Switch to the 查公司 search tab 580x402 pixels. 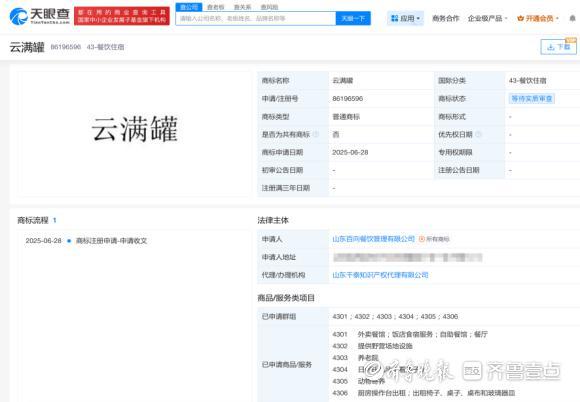pos(189,7)
